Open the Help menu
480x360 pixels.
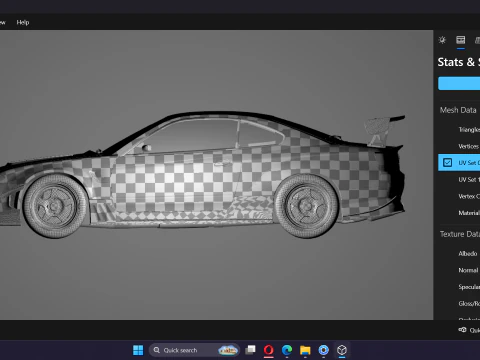pyautogui.click(x=23, y=22)
